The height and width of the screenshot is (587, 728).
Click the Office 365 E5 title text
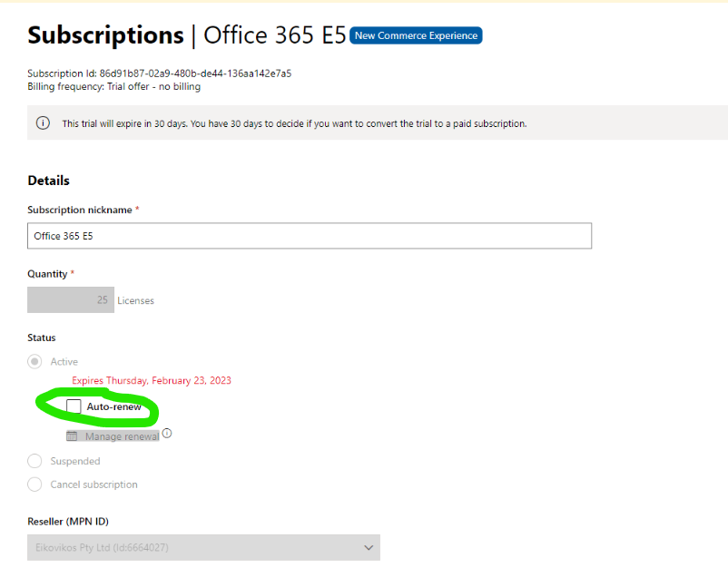pyautogui.click(x=275, y=35)
